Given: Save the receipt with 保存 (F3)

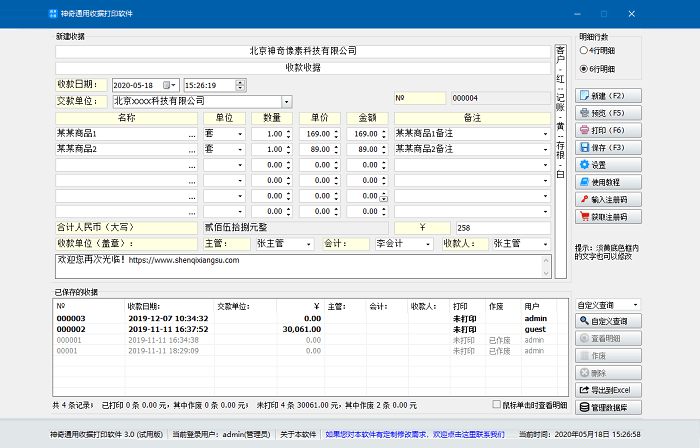Looking at the screenshot, I should pyautogui.click(x=609, y=147).
